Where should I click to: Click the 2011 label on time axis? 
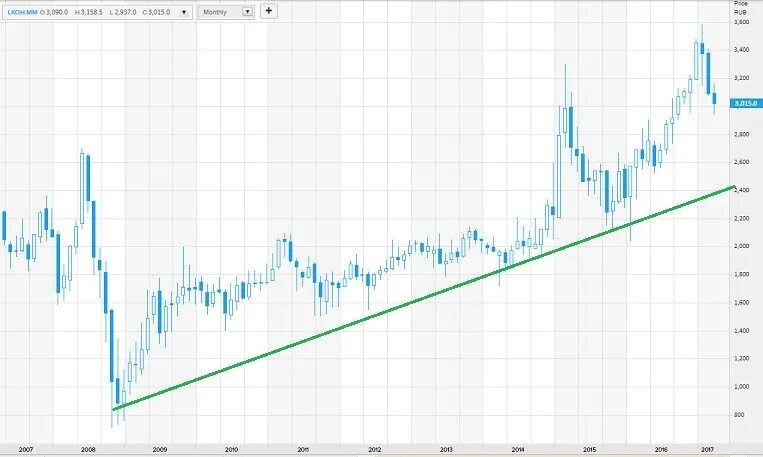click(x=303, y=450)
